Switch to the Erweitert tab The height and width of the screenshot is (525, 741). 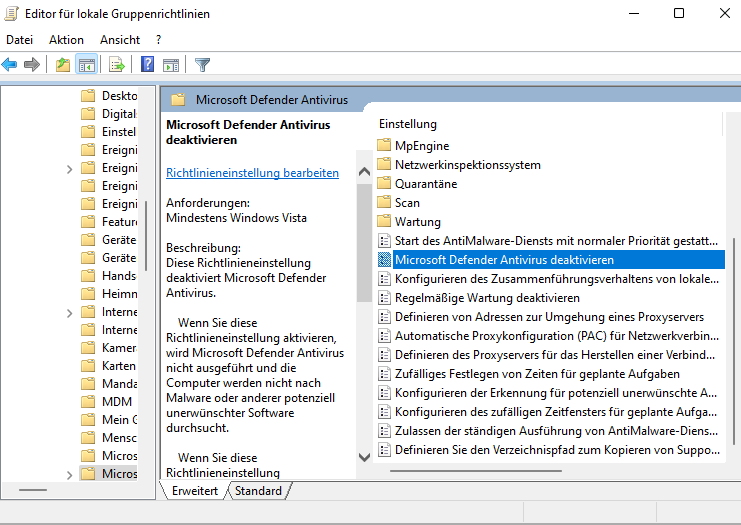tap(195, 491)
